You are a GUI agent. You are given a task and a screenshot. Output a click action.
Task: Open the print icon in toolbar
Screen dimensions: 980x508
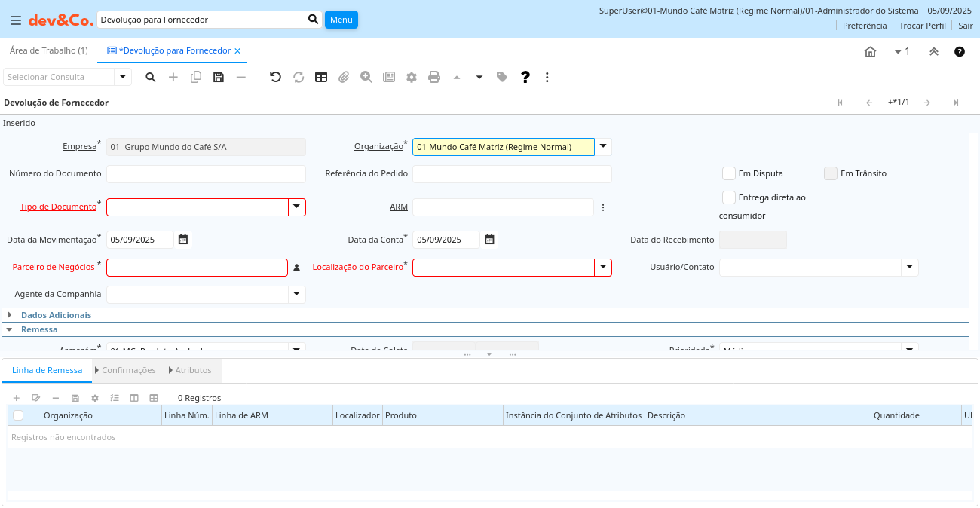tap(434, 77)
